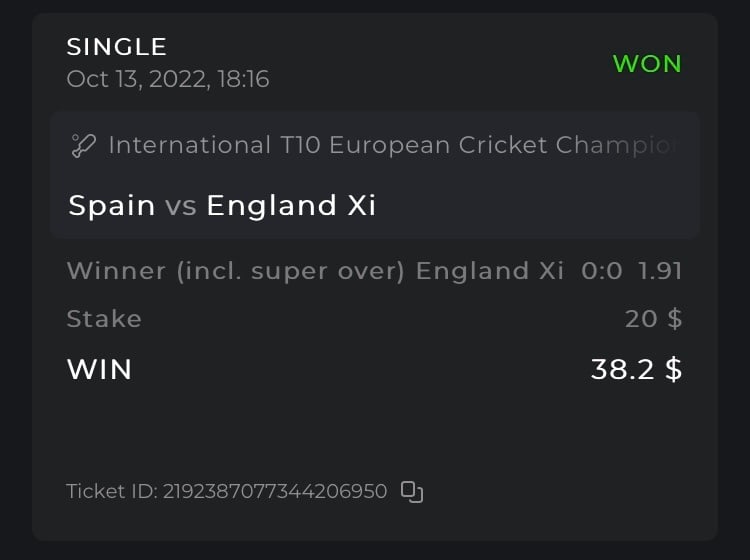Tap the WIN label
The width and height of the screenshot is (750, 560).
point(99,369)
